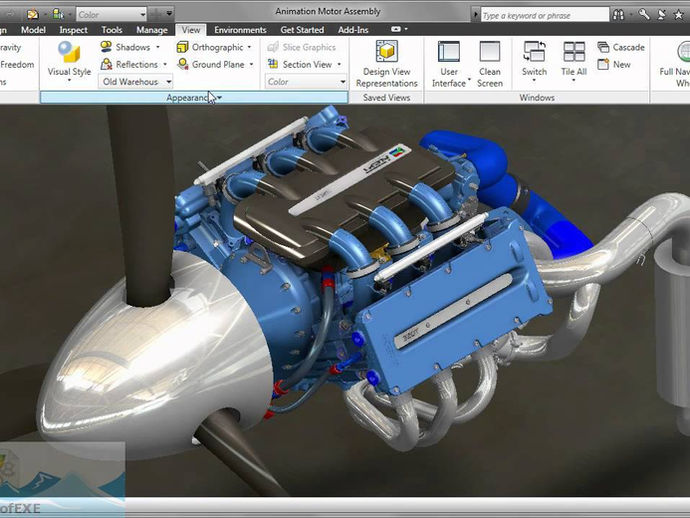This screenshot has height=518, width=690.
Task: Click the Windows panel title
Action: tap(536, 98)
